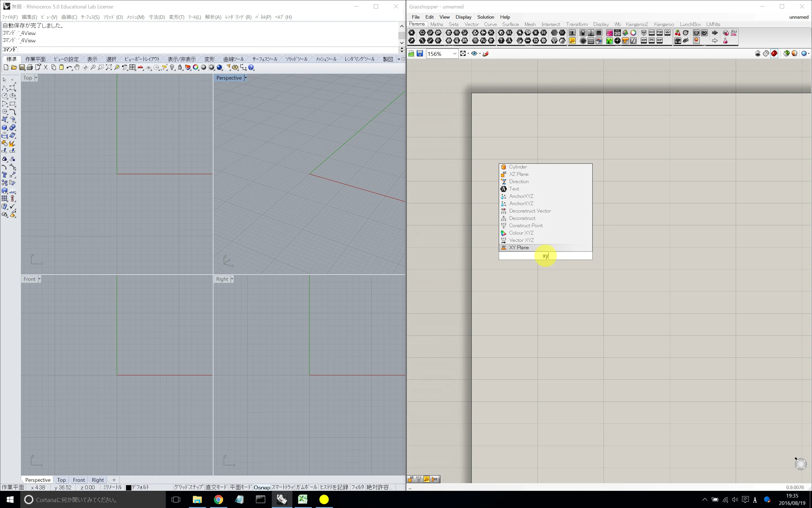This screenshot has height=508, width=812.
Task: Choose Cylinder in the component search list
Action: tap(546, 167)
